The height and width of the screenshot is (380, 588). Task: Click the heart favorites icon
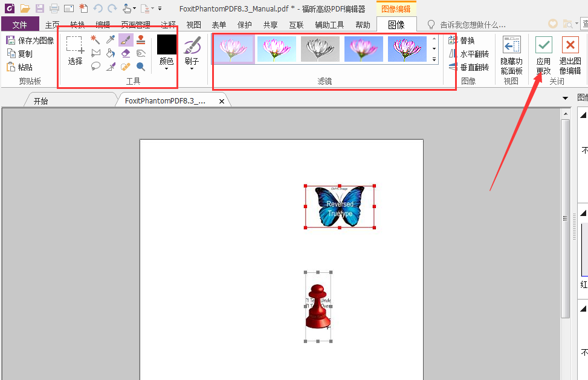click(x=553, y=24)
